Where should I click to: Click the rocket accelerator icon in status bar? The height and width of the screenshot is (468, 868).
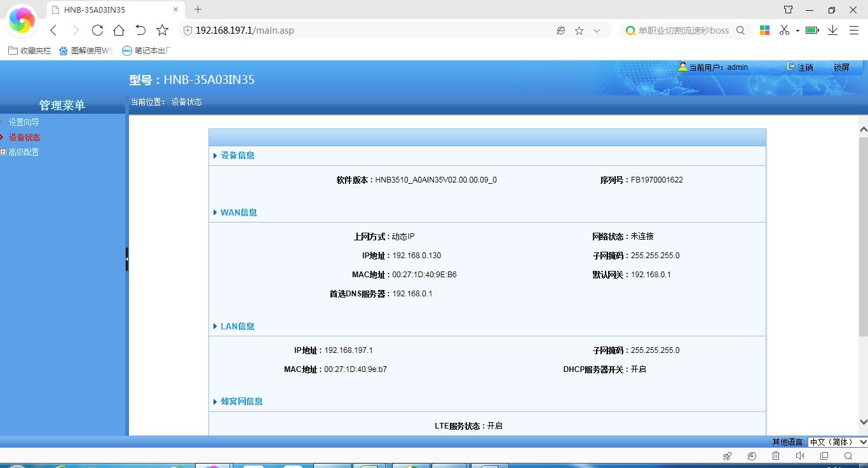coord(728,456)
